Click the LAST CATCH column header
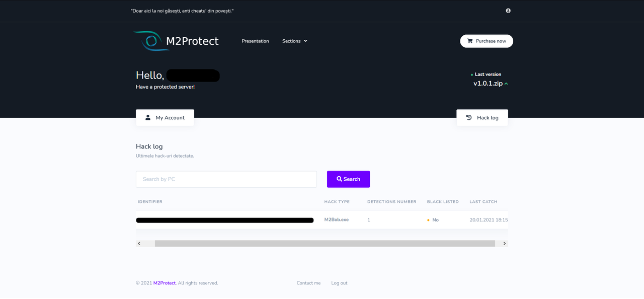 coord(483,202)
